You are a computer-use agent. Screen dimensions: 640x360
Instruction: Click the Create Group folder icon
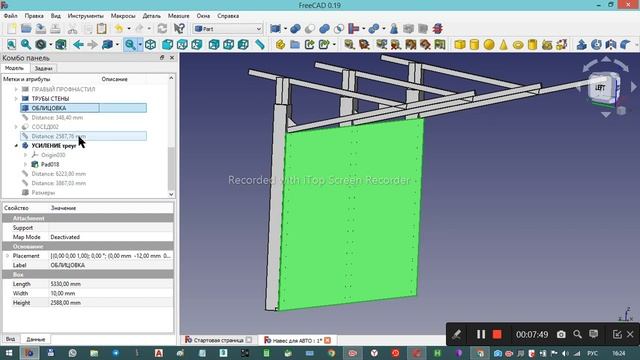coord(295,44)
